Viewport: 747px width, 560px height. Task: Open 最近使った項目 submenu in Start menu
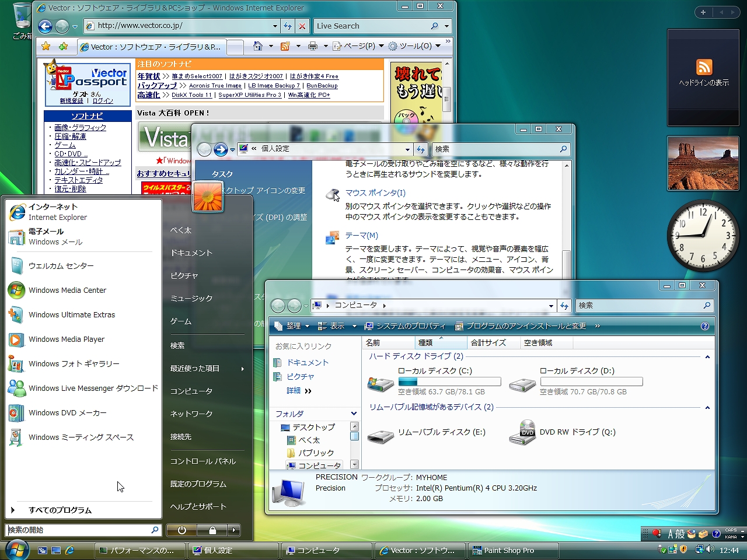click(x=207, y=368)
